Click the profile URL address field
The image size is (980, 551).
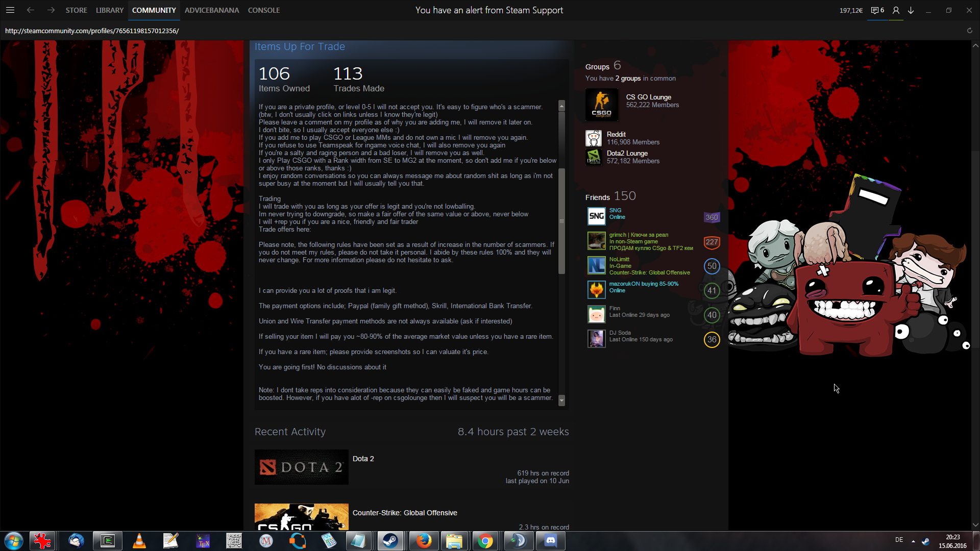tap(92, 31)
